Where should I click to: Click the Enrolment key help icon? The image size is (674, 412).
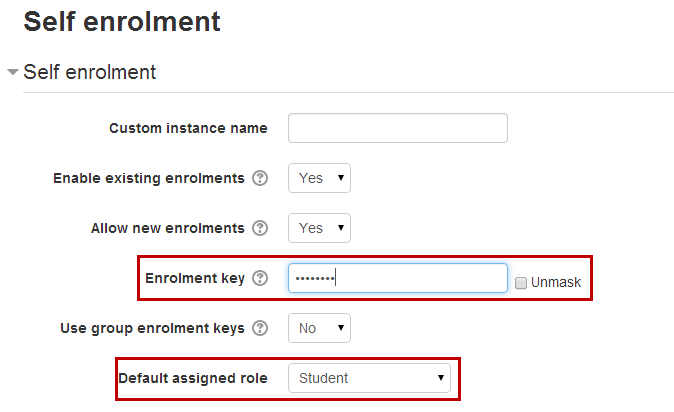coord(260,278)
